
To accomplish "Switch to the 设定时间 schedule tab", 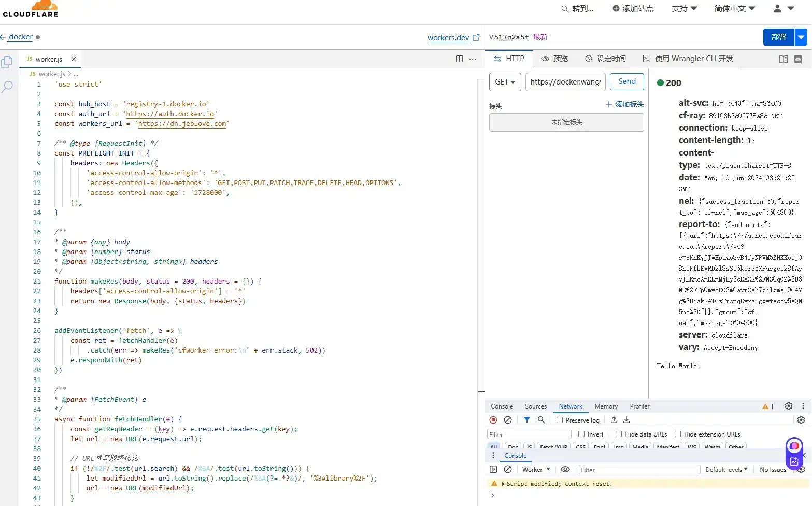I will point(605,59).
